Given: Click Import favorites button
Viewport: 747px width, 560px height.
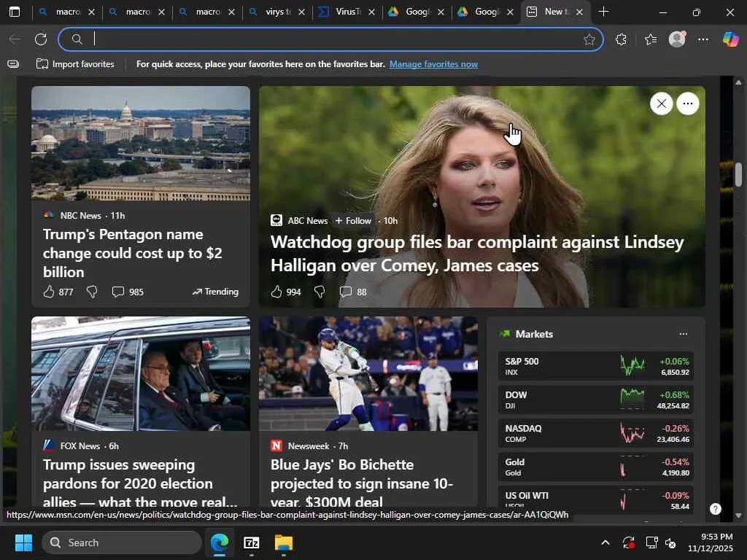Looking at the screenshot, I should click(75, 64).
